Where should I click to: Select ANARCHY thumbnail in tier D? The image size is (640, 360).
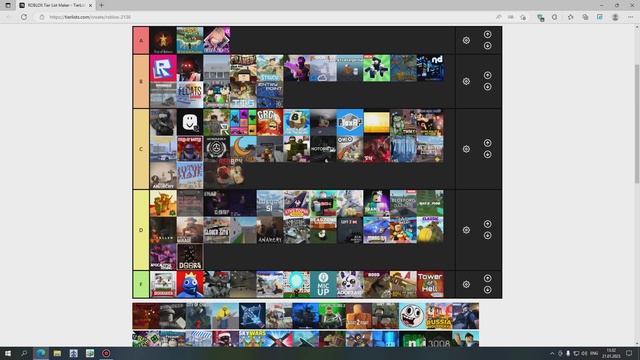270,230
